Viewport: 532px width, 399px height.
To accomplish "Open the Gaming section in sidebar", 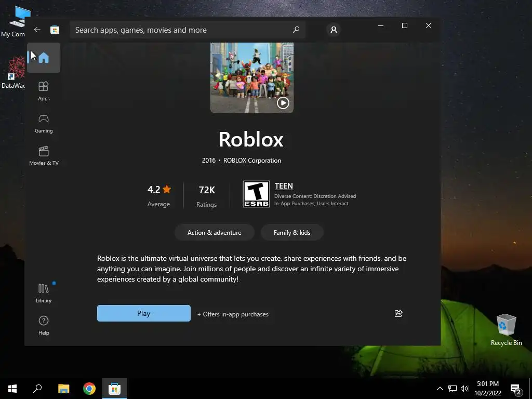I will (x=44, y=124).
